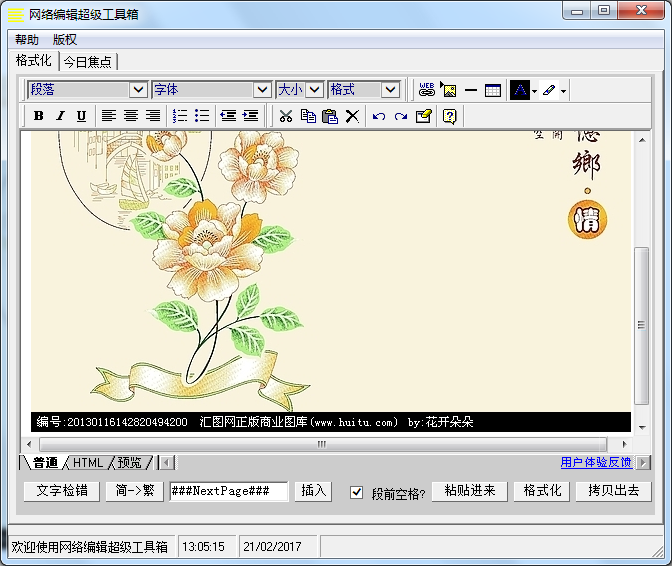The image size is (672, 566).
Task: Open the font color dropdown arrow
Action: point(534,91)
